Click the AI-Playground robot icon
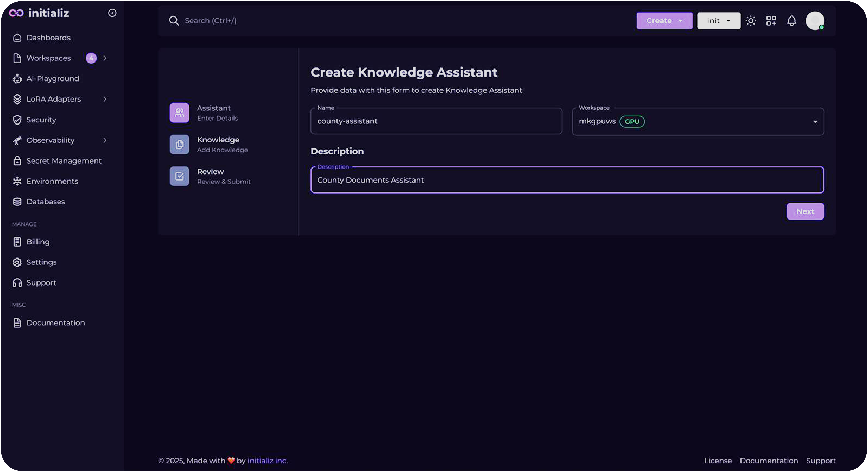The height and width of the screenshot is (472, 868). click(17, 79)
